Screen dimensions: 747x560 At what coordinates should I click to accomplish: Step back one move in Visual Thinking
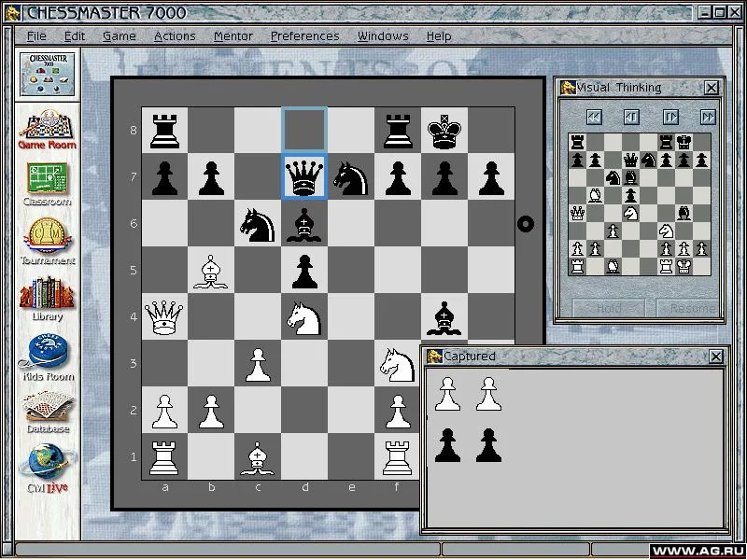[631, 118]
